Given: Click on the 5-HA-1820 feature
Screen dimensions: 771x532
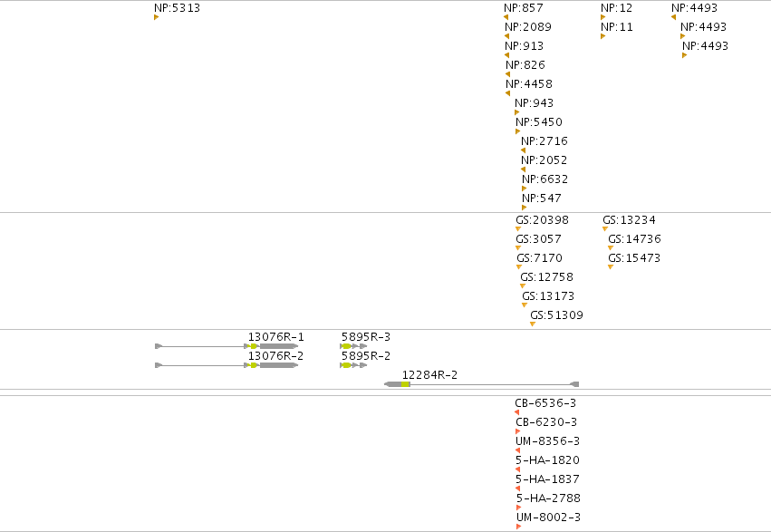Looking at the screenshot, I should [x=547, y=460].
